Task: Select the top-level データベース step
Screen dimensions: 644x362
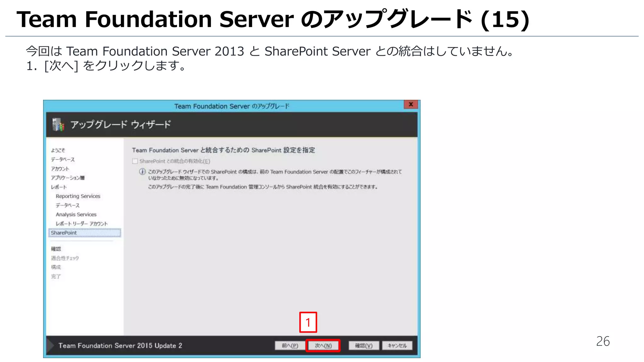Action: click(x=63, y=160)
